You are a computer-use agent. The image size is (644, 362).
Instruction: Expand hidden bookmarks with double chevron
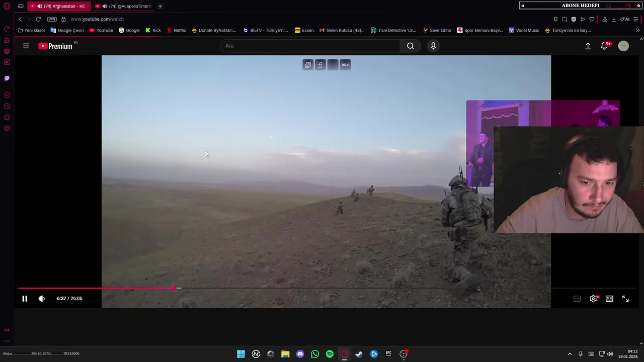point(637,30)
